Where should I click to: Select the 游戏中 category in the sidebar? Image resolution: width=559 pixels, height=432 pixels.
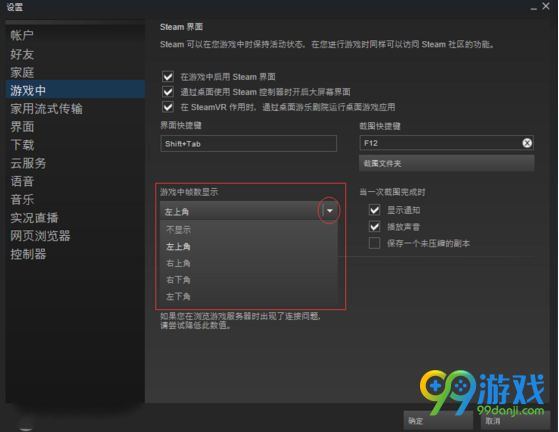75,89
